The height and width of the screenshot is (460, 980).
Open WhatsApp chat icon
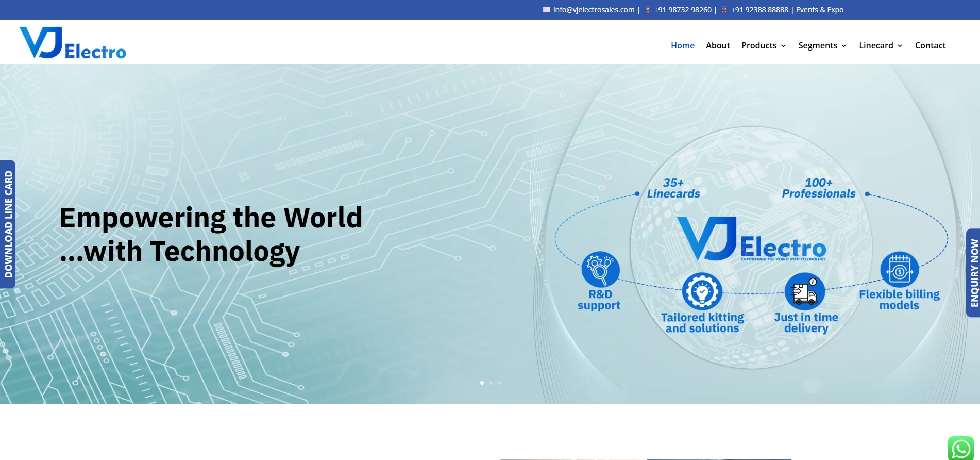point(960,449)
